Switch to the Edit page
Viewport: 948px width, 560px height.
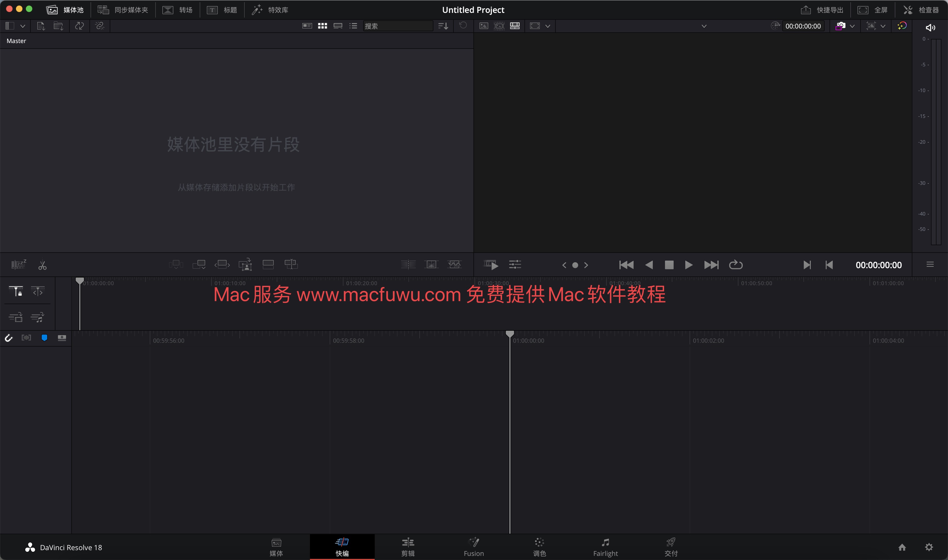(408, 547)
